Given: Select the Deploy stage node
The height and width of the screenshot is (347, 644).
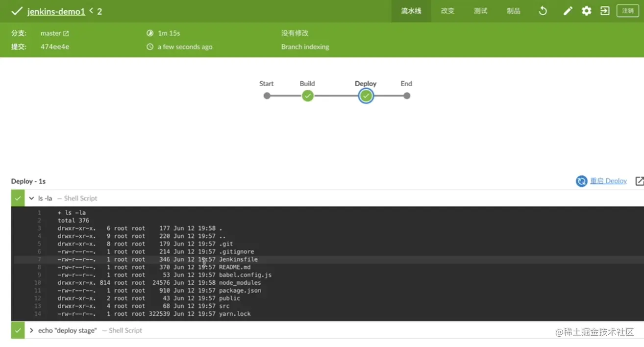Looking at the screenshot, I should (366, 96).
